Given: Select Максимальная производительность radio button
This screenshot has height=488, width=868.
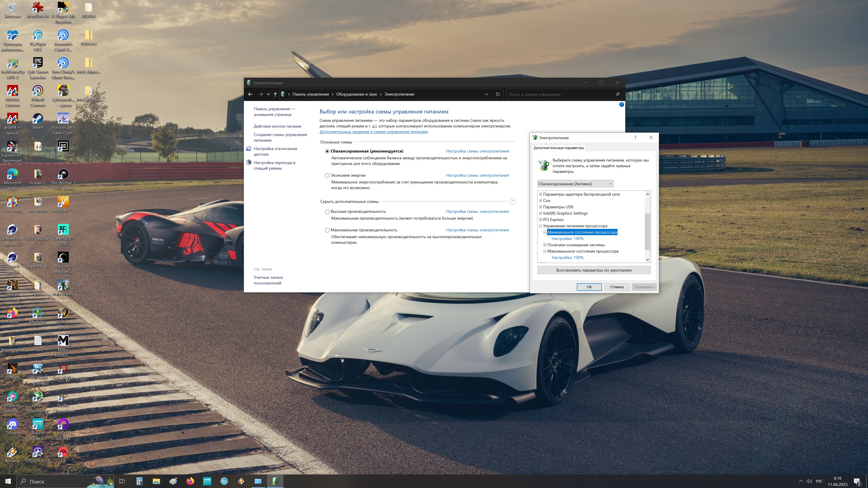Looking at the screenshot, I should (327, 230).
